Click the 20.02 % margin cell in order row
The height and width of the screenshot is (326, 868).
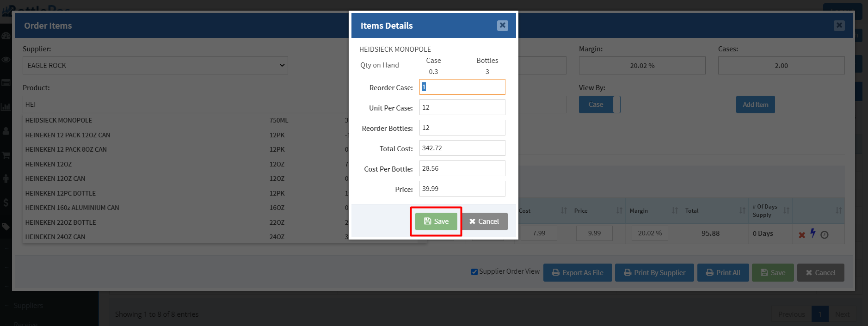point(650,234)
